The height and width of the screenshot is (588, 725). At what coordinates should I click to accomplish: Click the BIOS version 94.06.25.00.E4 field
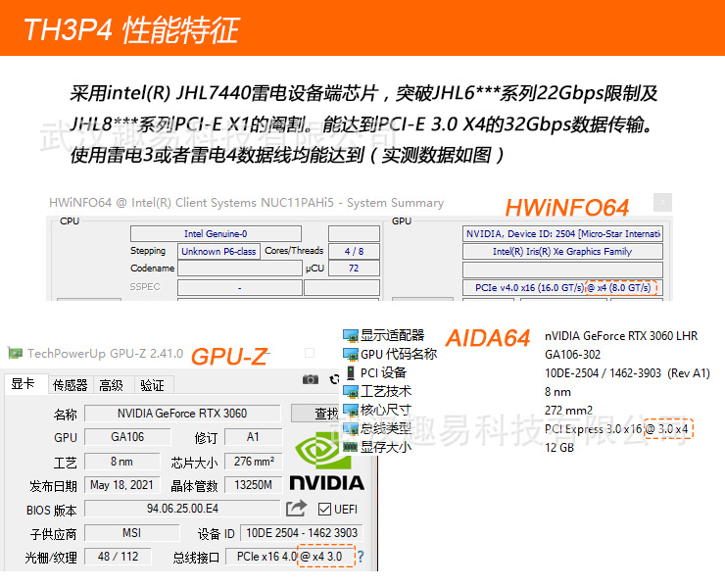pyautogui.click(x=182, y=509)
